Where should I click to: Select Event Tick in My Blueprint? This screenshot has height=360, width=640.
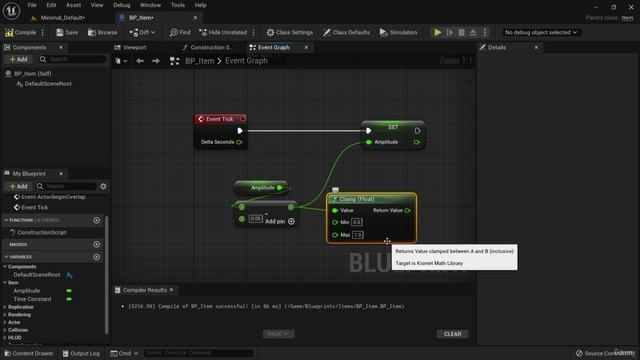tap(34, 207)
